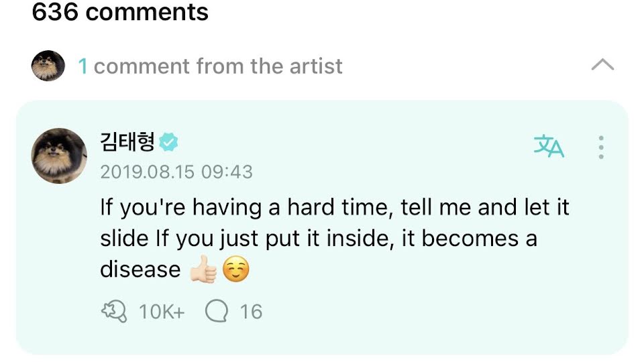Click the word 'disease' in the comment

pyautogui.click(x=140, y=269)
